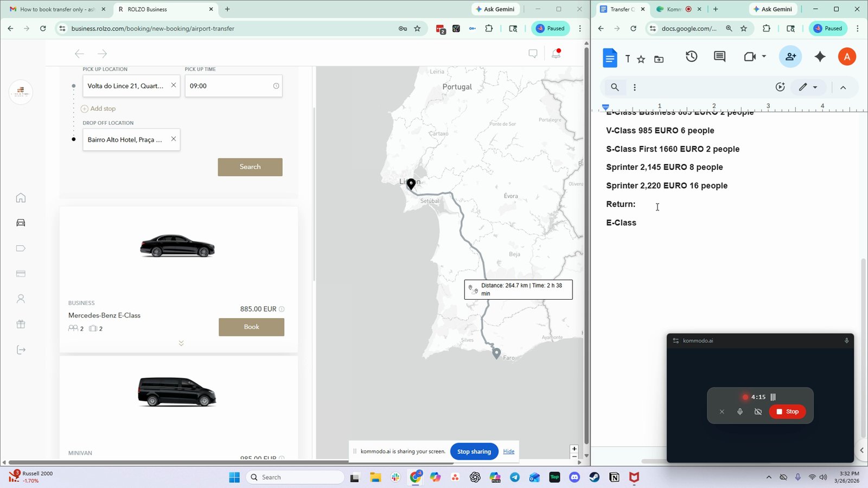Expand Mercedes-Benz E-Class details chevron
The image size is (868, 488).
pyautogui.click(x=181, y=343)
